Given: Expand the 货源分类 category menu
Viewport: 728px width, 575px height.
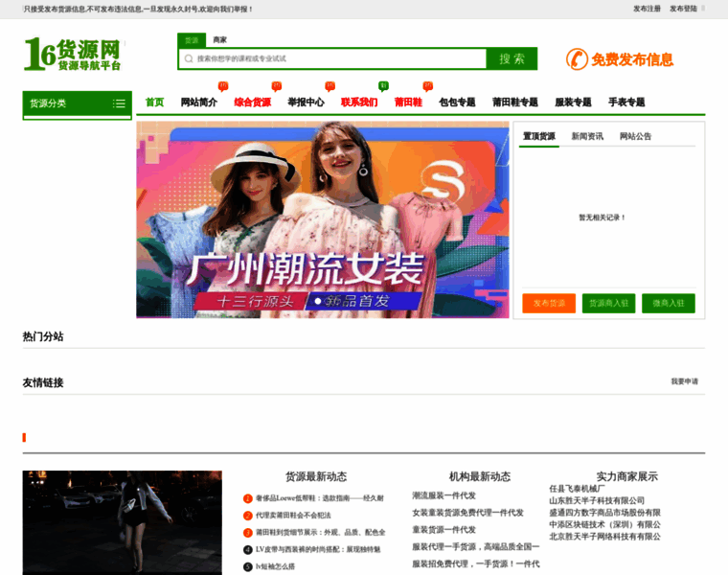Looking at the screenshot, I should 77,103.
